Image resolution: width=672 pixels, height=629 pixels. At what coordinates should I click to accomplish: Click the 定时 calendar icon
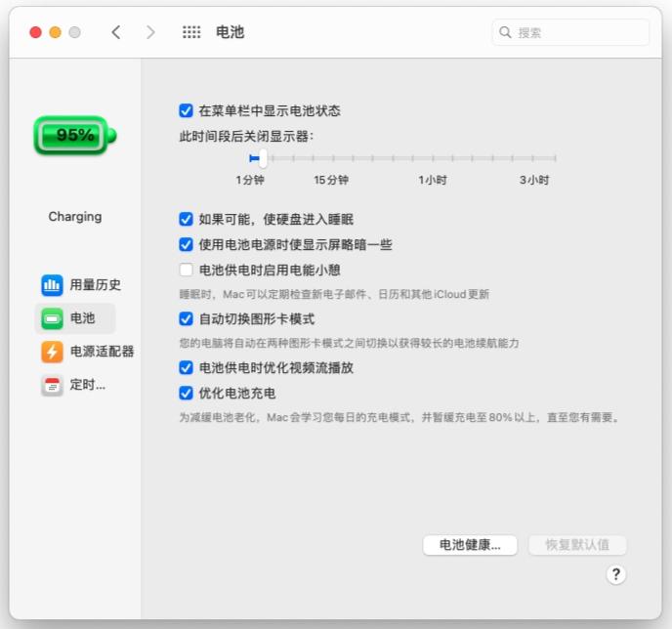[x=53, y=385]
